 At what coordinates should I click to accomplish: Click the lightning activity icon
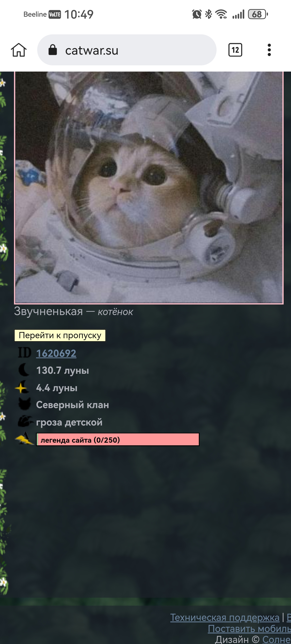click(x=25, y=439)
